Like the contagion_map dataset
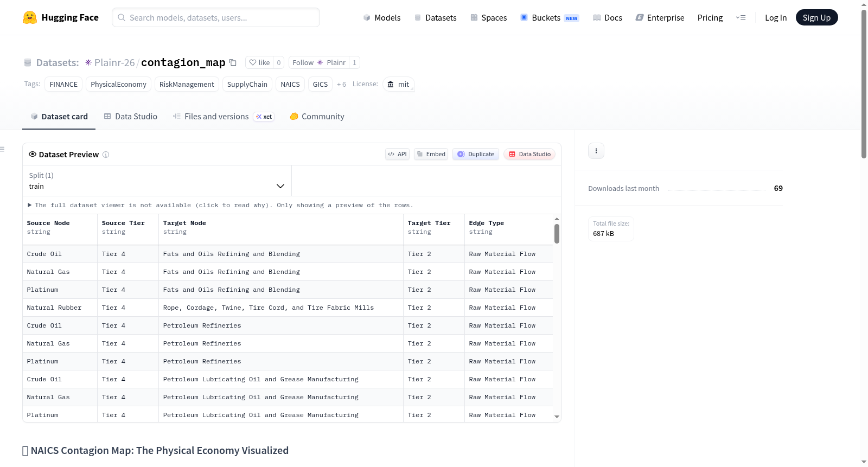 point(259,62)
